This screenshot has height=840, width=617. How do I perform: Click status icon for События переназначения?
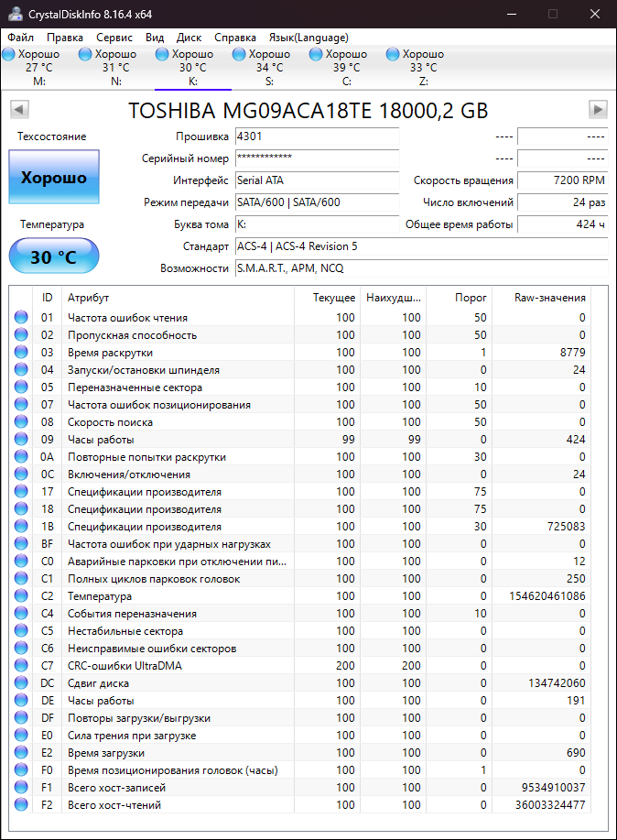coord(21,614)
